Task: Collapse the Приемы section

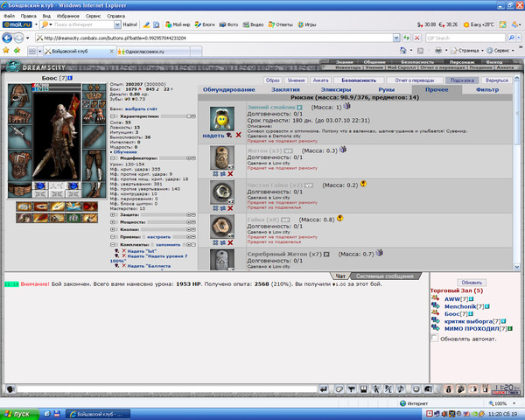Action: click(113, 237)
